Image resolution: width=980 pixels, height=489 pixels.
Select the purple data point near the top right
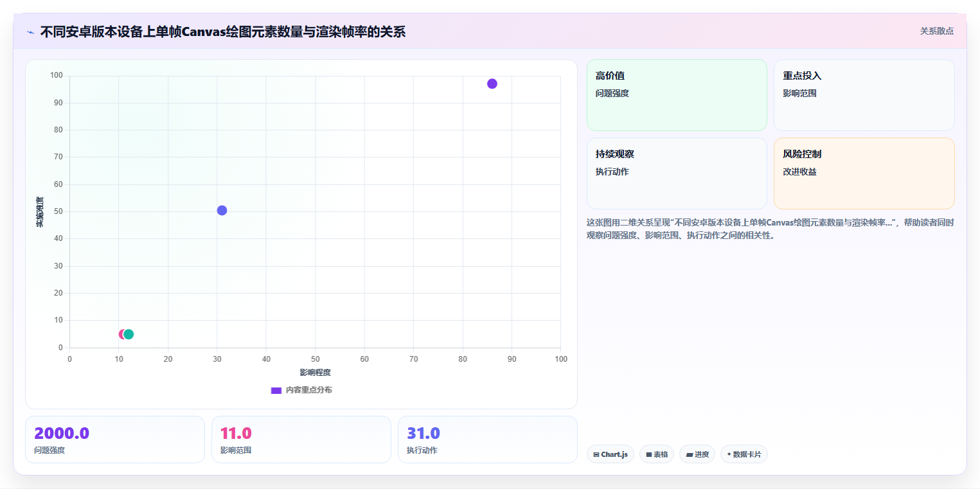[x=492, y=84]
